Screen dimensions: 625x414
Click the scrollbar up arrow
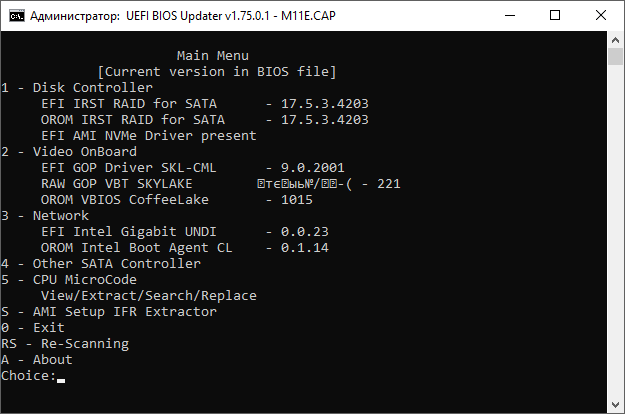click(615, 40)
